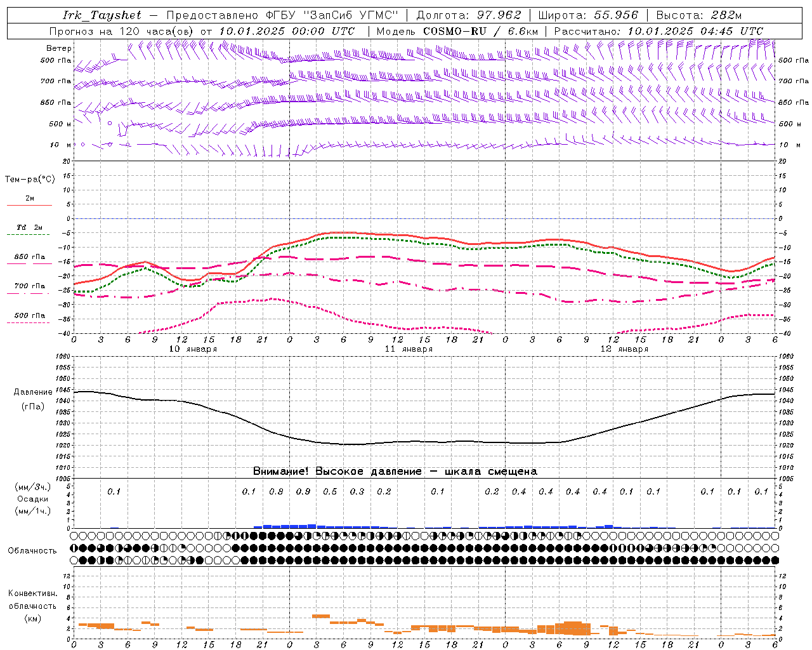This screenshot has width=812, height=650.
Task: Click the 'Конвективн.' convective cloudiness label
Action: coord(32,594)
